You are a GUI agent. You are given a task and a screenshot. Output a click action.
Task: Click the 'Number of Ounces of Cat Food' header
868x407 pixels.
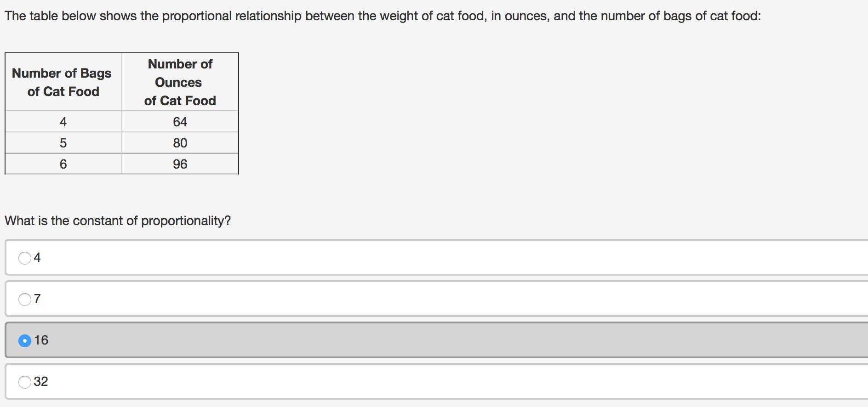(180, 82)
